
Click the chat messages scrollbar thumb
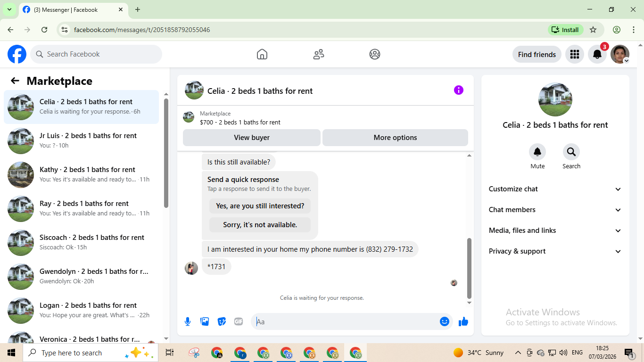[x=469, y=268]
